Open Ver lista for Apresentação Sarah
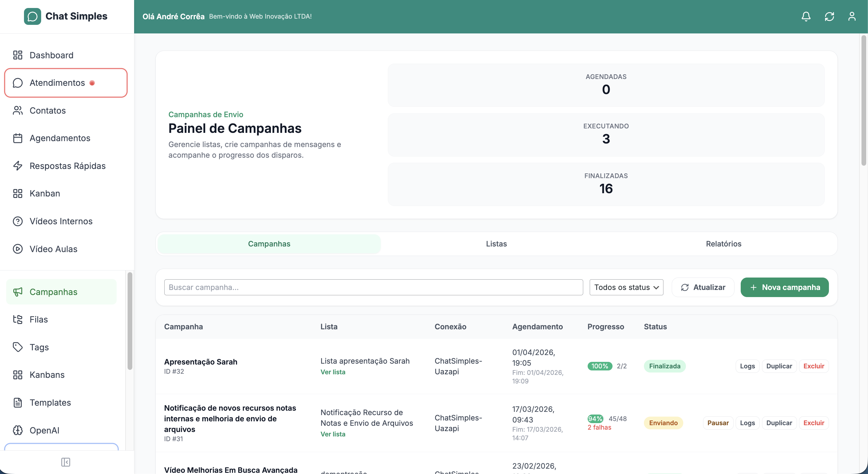Viewport: 868px width, 474px height. (x=332, y=372)
